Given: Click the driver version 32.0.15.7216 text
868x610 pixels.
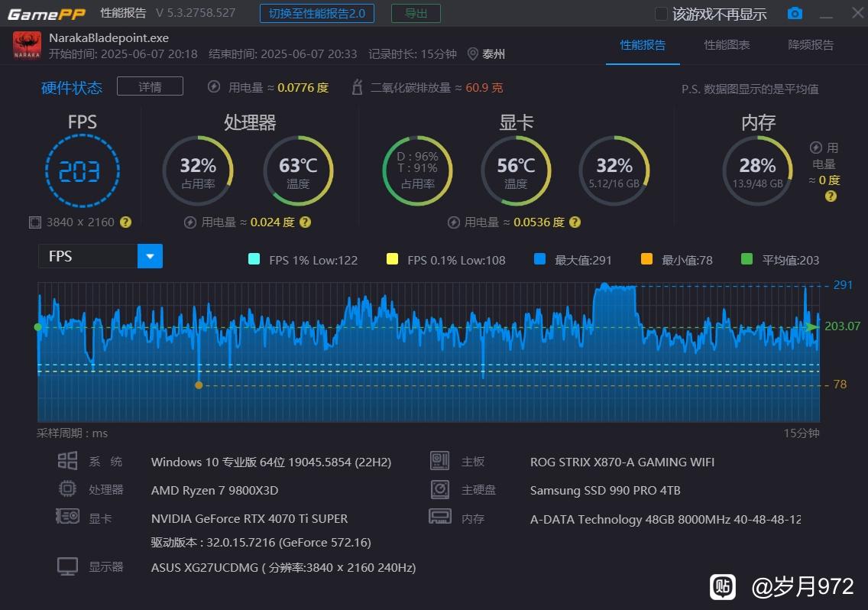Looking at the screenshot, I should (261, 543).
